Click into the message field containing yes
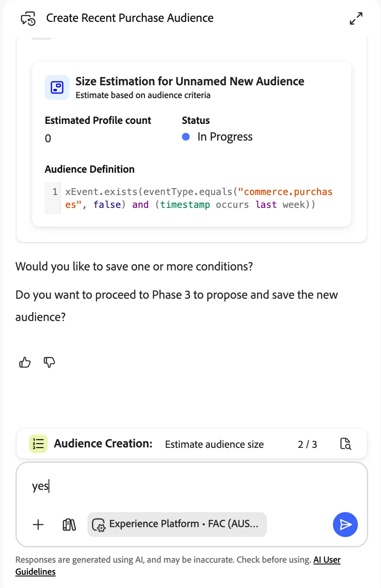The width and height of the screenshot is (381, 588). click(x=192, y=486)
